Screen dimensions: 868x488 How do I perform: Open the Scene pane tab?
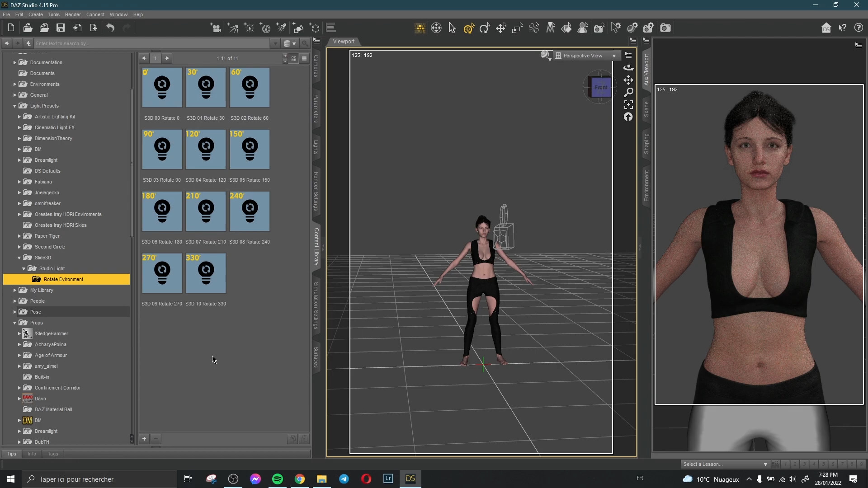[646, 109]
